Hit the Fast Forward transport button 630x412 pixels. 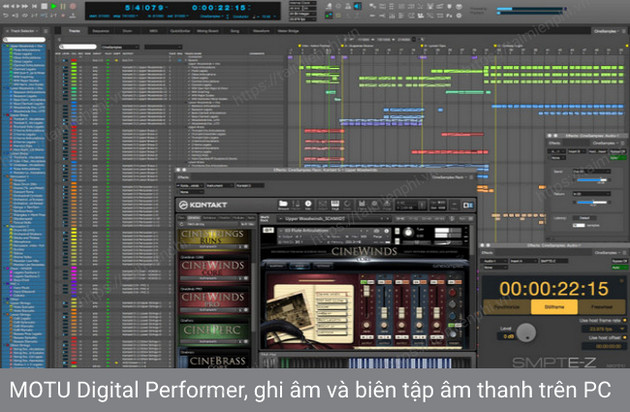coord(25,6)
